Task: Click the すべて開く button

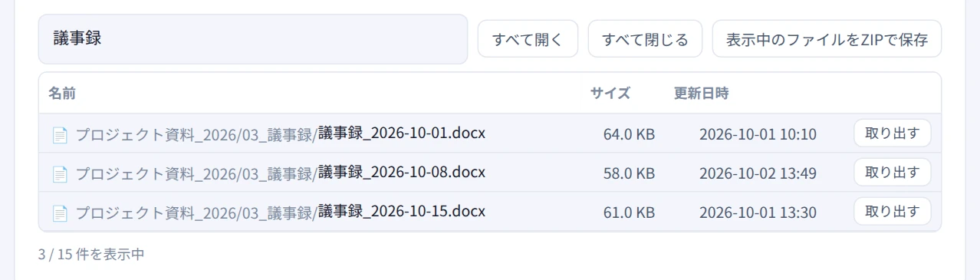Action: point(528,39)
